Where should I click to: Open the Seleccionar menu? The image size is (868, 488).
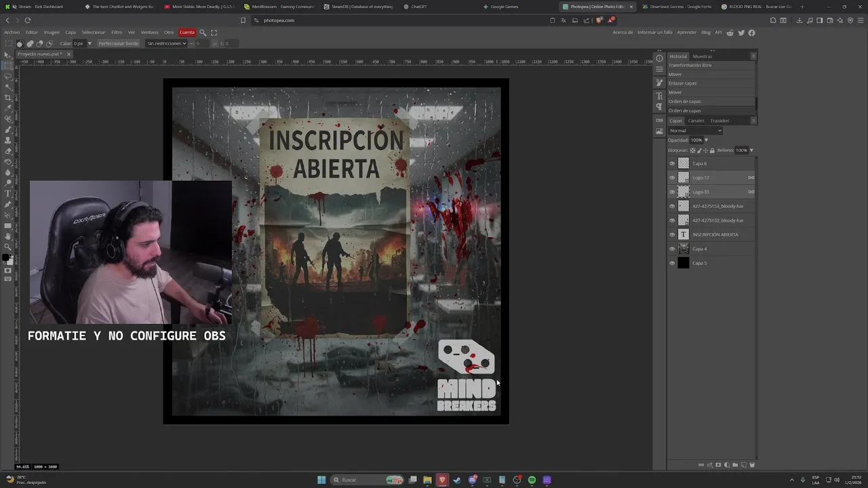click(x=94, y=33)
